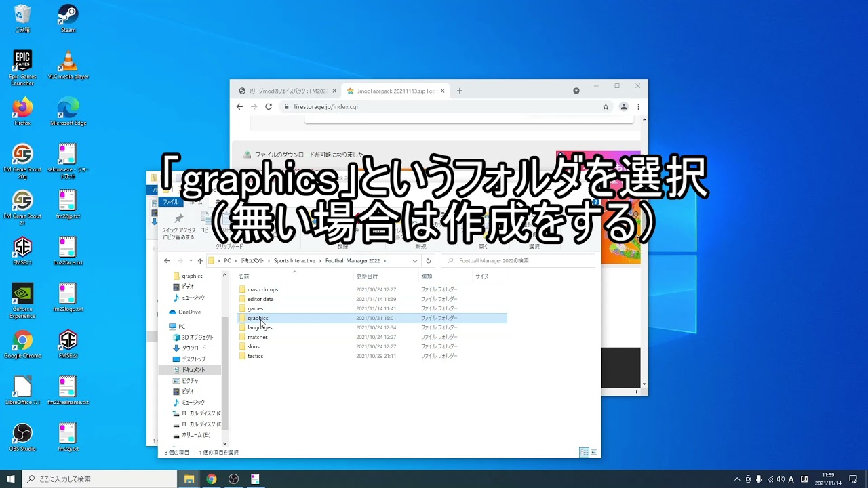Click the taskbar search box
Viewport: 868px width, 488px height.
tap(100, 479)
